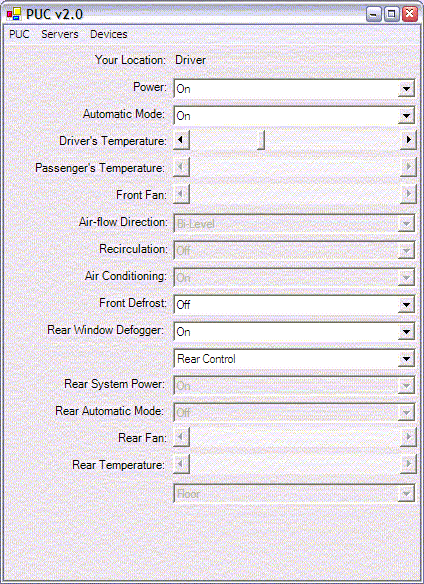The image size is (424, 584).
Task: Click Rear Temperature right arrow
Action: (408, 464)
